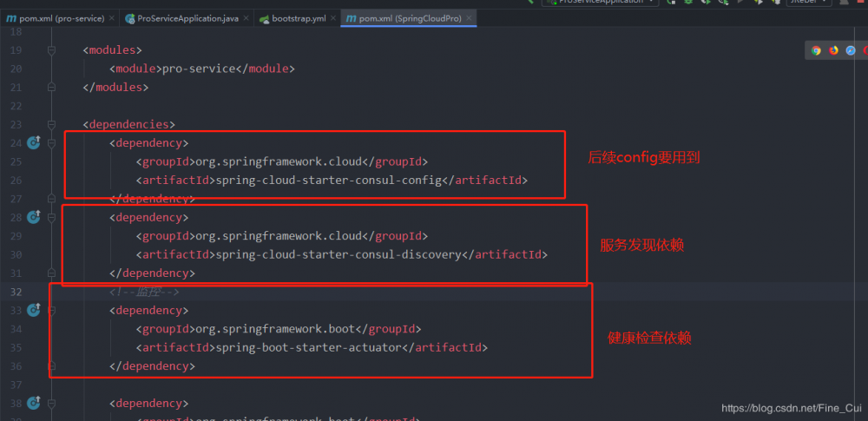868x421 pixels.
Task: Click line number 20 in the gutter
Action: 16,69
